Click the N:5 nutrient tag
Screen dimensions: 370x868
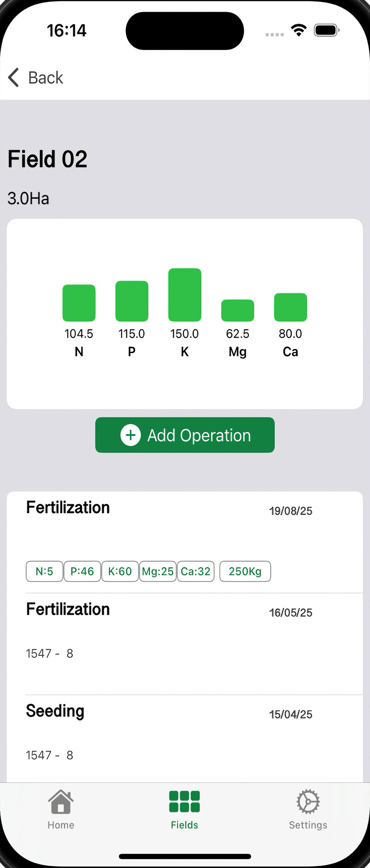pyautogui.click(x=44, y=571)
